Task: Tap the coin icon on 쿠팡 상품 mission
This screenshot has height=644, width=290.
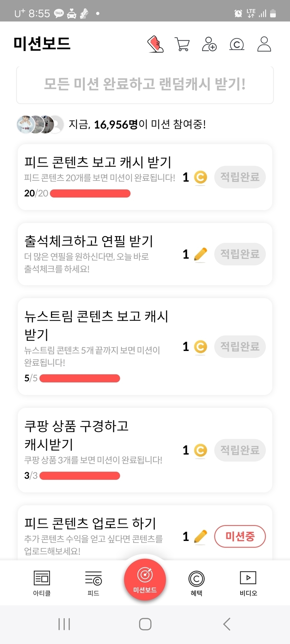Action: (x=200, y=450)
